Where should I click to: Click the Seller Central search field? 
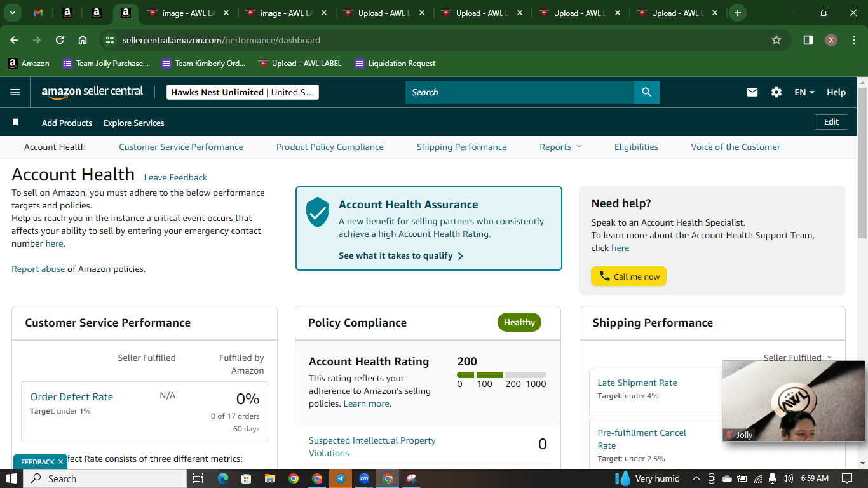(520, 92)
